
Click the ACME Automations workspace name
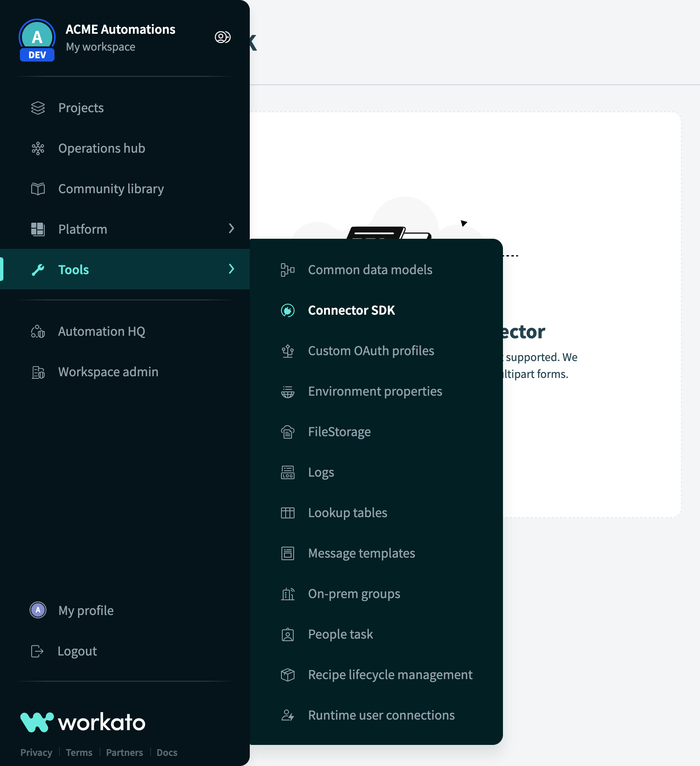pyautogui.click(x=121, y=29)
